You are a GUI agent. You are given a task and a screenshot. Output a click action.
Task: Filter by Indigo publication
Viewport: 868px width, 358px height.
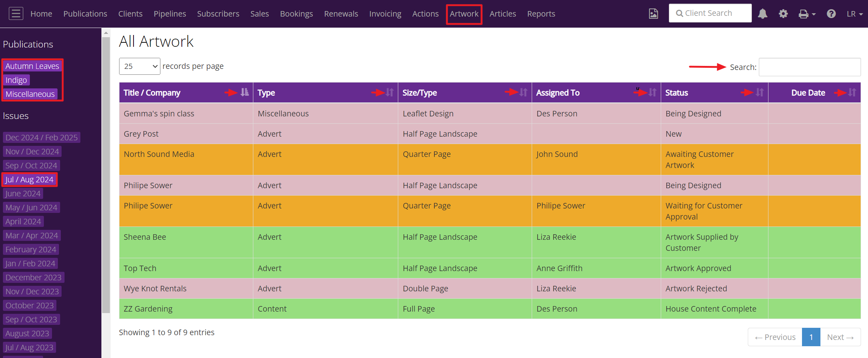point(16,80)
